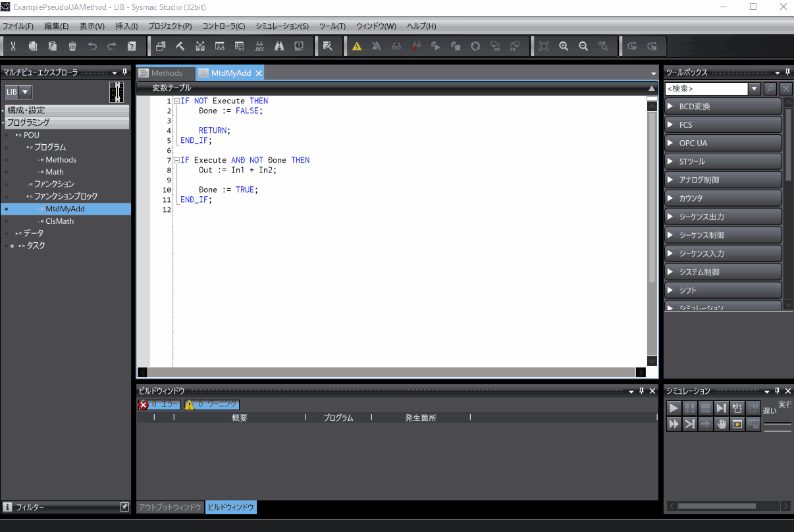Viewport: 794px width, 532px height.
Task: Click the Delete trash can icon
Action: coord(72,46)
